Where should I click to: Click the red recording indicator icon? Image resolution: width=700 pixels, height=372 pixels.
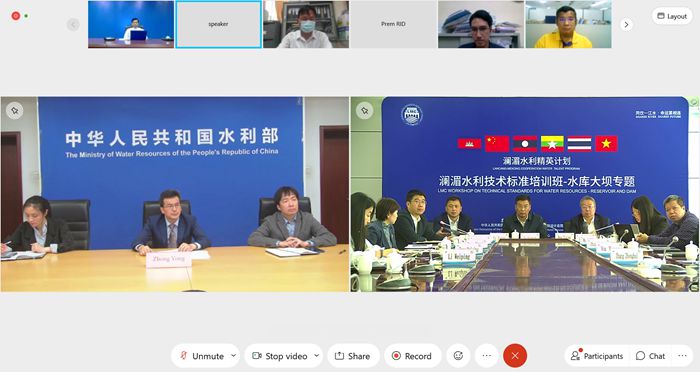click(16, 16)
